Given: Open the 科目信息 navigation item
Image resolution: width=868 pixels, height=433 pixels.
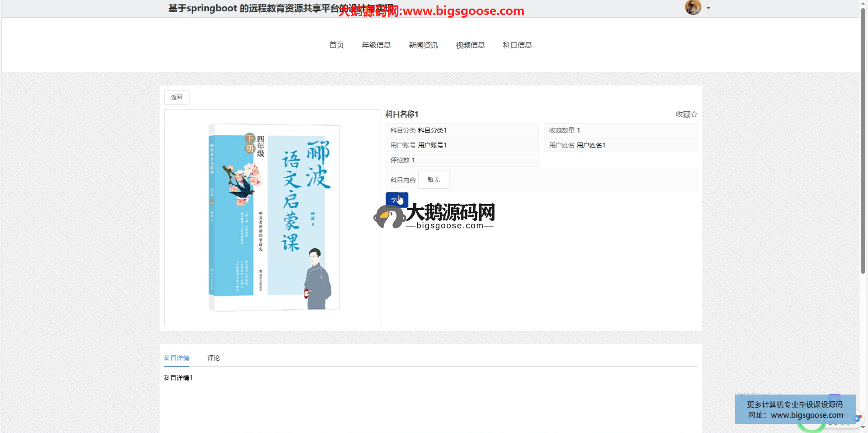Looking at the screenshot, I should pos(517,45).
